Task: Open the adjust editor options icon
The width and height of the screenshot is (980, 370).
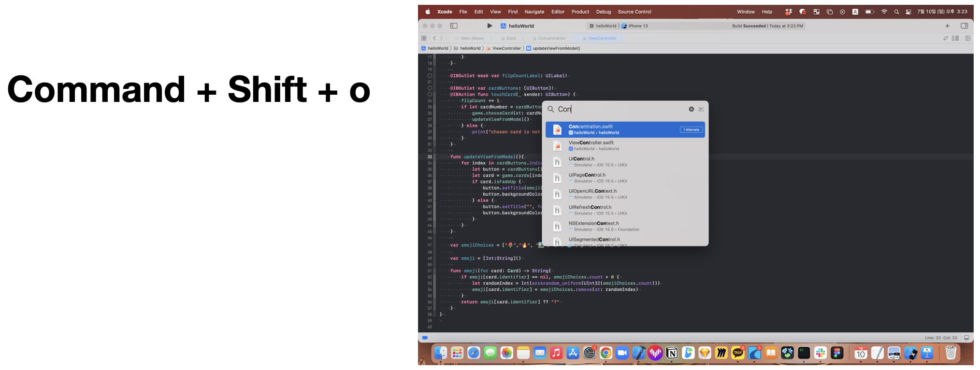Action: click(x=955, y=38)
